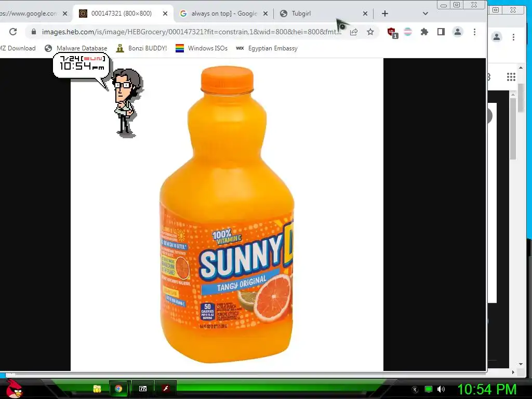Open the Malware Database bookmark
Image resolution: width=532 pixels, height=399 pixels.
(x=76, y=48)
